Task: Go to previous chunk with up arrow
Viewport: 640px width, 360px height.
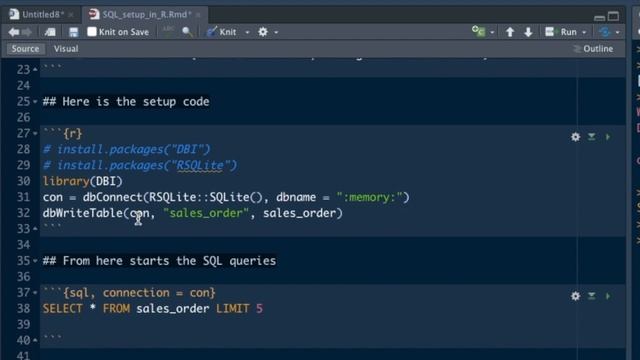Action: coord(510,32)
